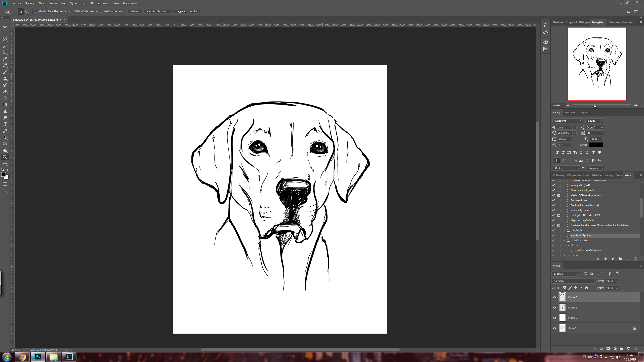Switch to the Historie tab
This screenshot has width=644, height=362.
[x=597, y=175]
